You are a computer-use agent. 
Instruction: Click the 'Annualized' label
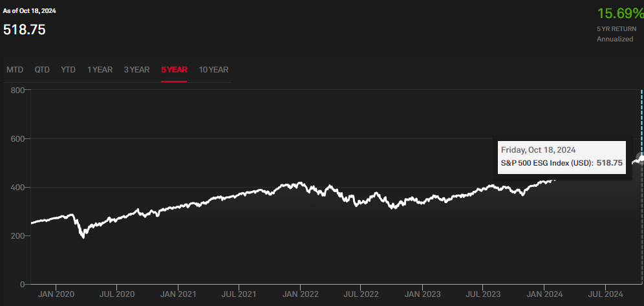pyautogui.click(x=615, y=39)
